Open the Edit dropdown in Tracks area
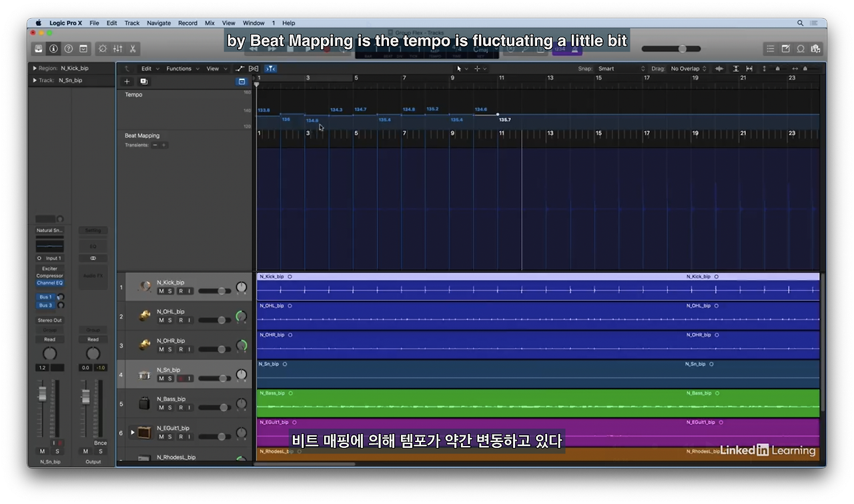The width and height of the screenshot is (854, 504). pos(149,69)
